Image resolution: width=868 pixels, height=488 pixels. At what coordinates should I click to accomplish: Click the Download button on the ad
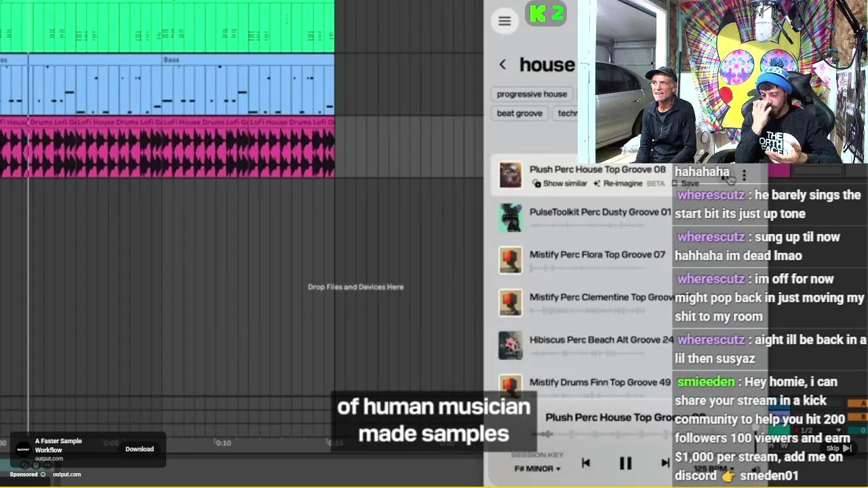click(x=140, y=449)
